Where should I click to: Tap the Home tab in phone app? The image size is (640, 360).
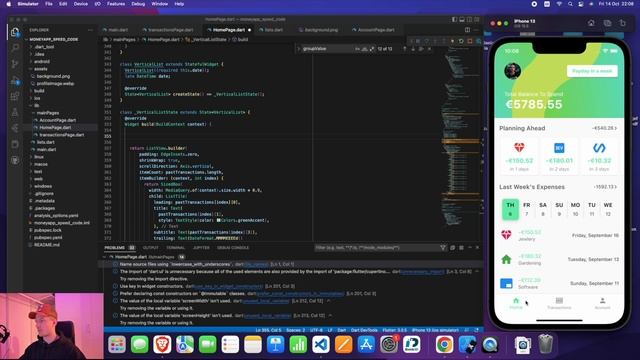(516, 303)
